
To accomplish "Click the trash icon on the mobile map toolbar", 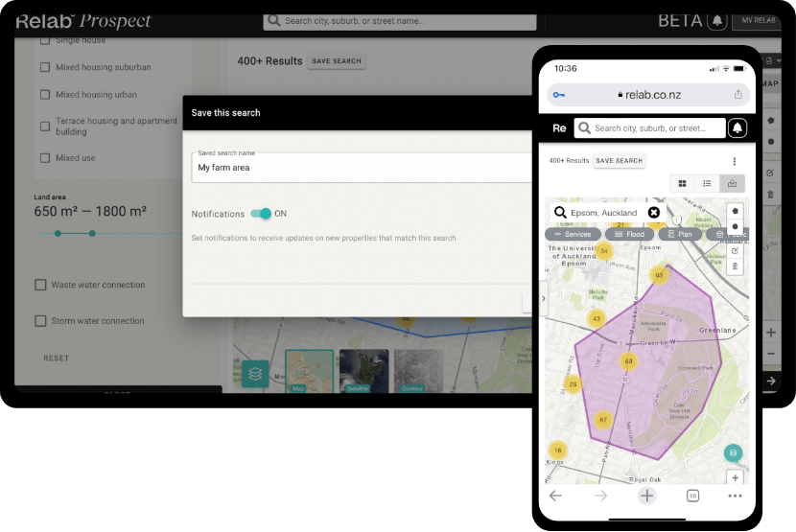I will click(735, 266).
